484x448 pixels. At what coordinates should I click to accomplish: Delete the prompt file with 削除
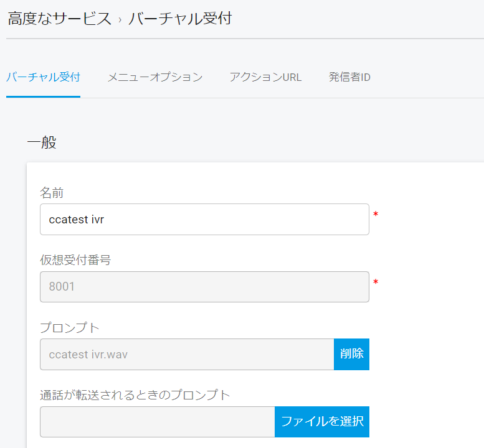[351, 354]
